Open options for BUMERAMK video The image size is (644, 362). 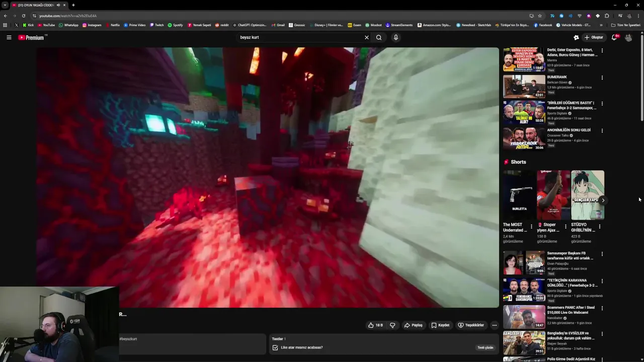602,78
